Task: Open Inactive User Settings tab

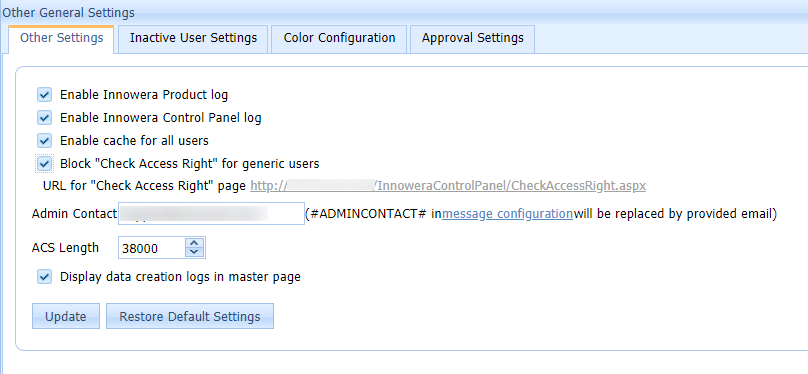Action: (193, 39)
